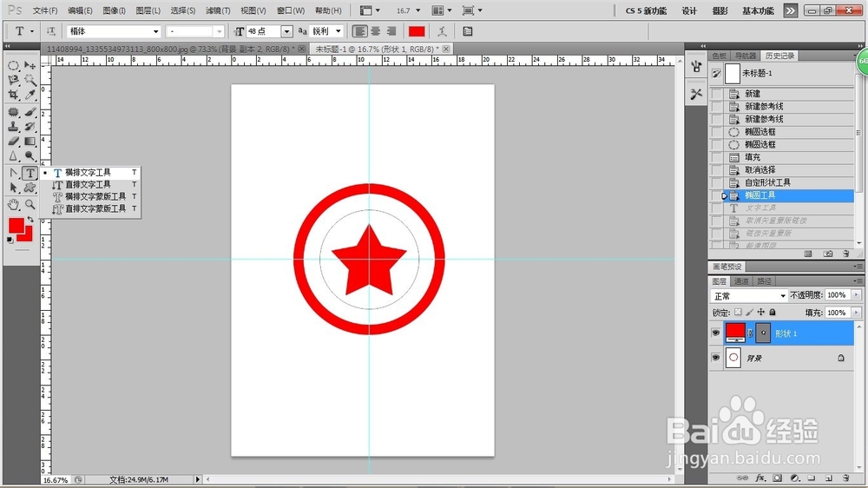Switch to the 导航器 tab

pos(745,56)
